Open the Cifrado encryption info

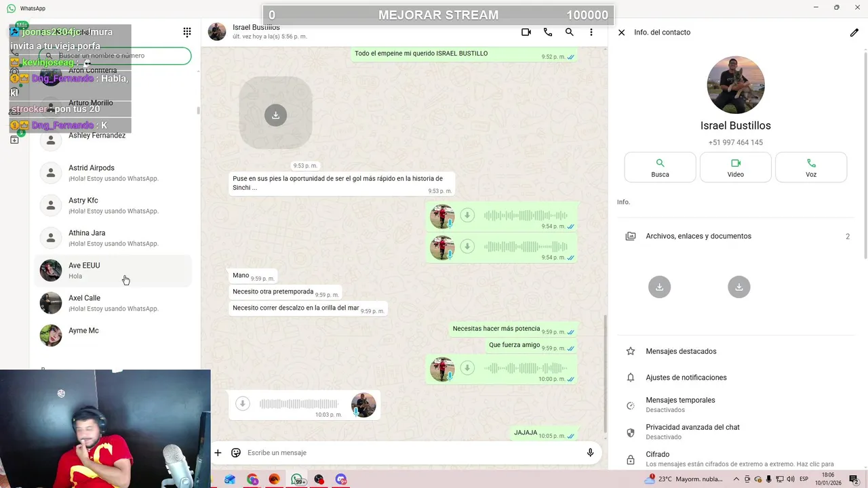[x=736, y=459]
